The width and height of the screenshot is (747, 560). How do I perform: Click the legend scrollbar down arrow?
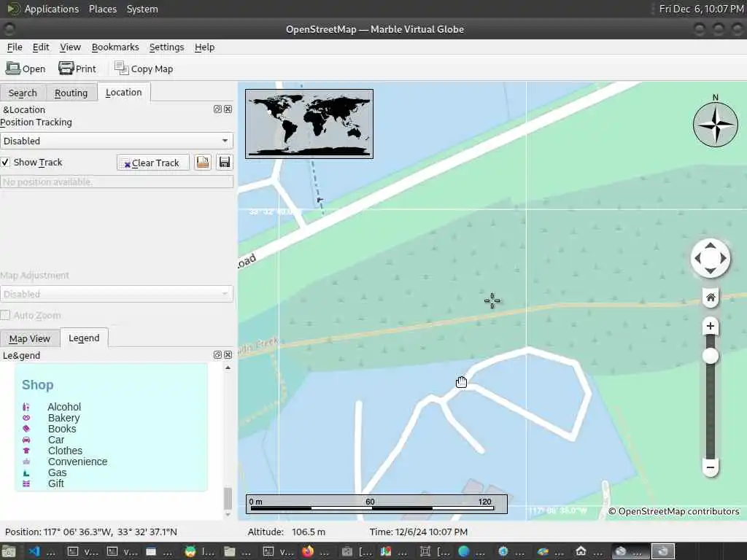[x=228, y=514]
